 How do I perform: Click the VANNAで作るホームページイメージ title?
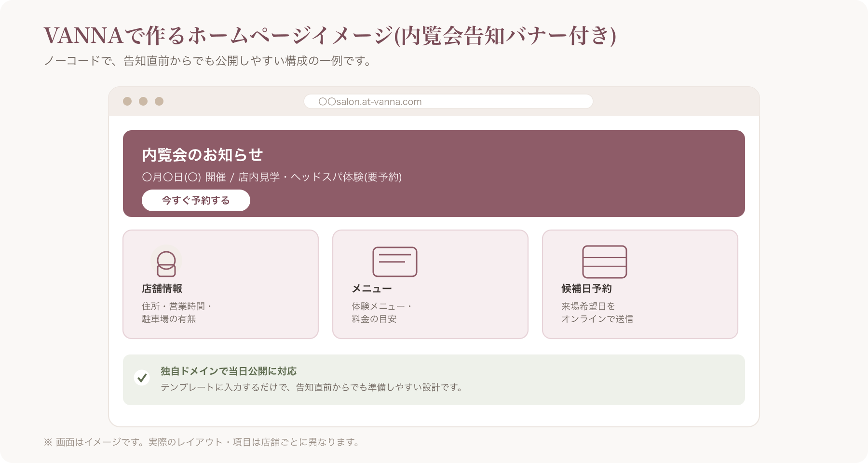pos(330,36)
